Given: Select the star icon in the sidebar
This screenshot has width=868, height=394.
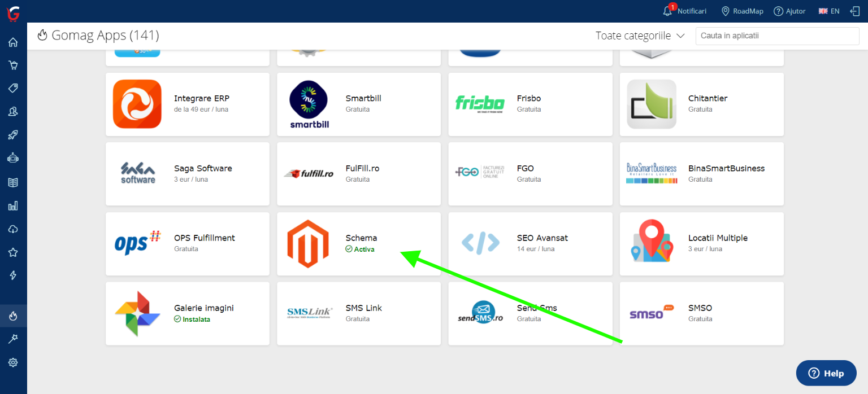Looking at the screenshot, I should [13, 252].
